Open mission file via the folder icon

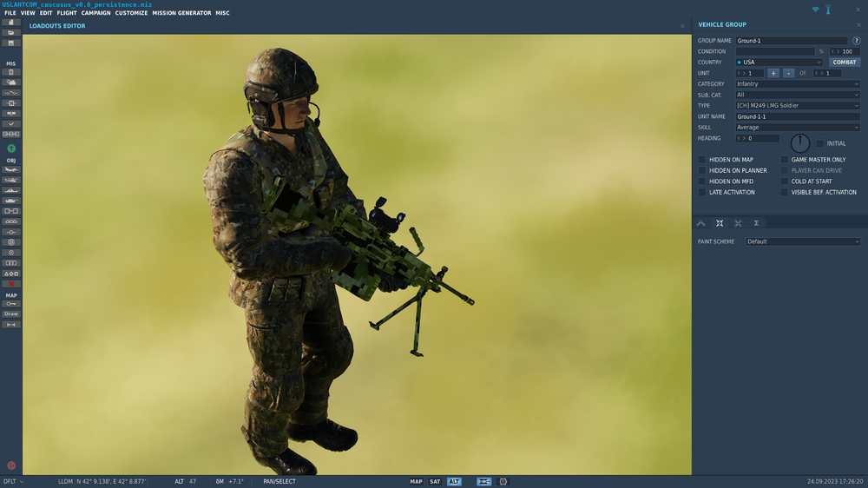[10, 33]
